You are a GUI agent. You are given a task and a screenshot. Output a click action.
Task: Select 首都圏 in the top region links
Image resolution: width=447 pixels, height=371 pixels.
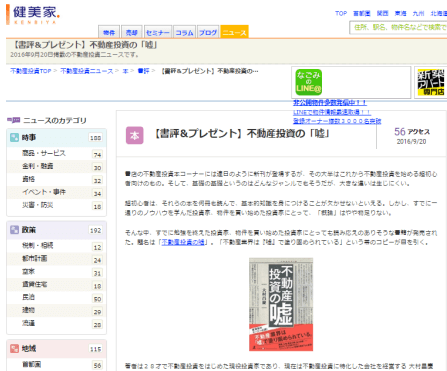362,13
